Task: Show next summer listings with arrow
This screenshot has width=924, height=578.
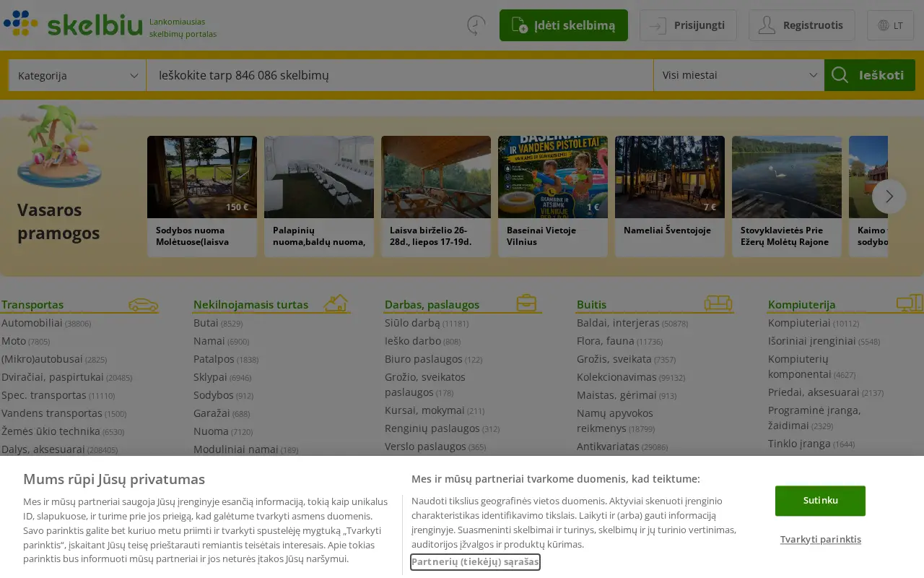Action: 889,197
